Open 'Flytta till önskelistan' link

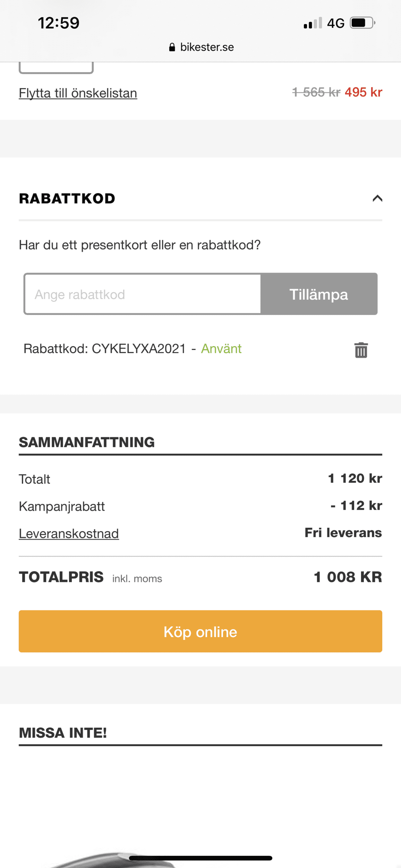(x=78, y=93)
